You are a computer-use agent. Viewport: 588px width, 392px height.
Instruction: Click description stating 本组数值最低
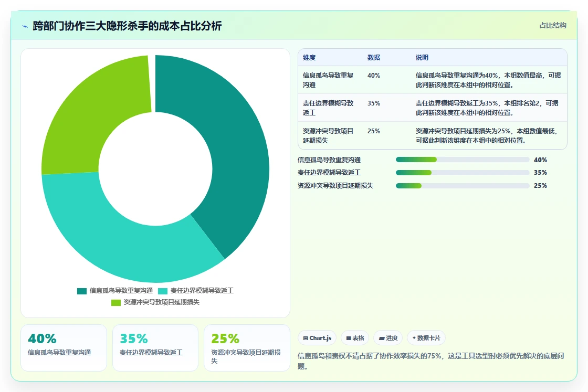click(487, 136)
